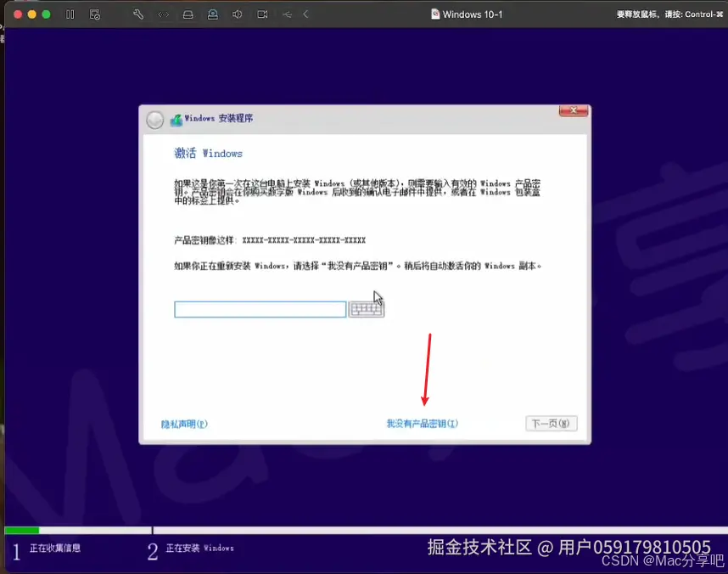This screenshot has width=728, height=574.
Task: Open the on-screen keyboard beside the key field
Action: [366, 309]
